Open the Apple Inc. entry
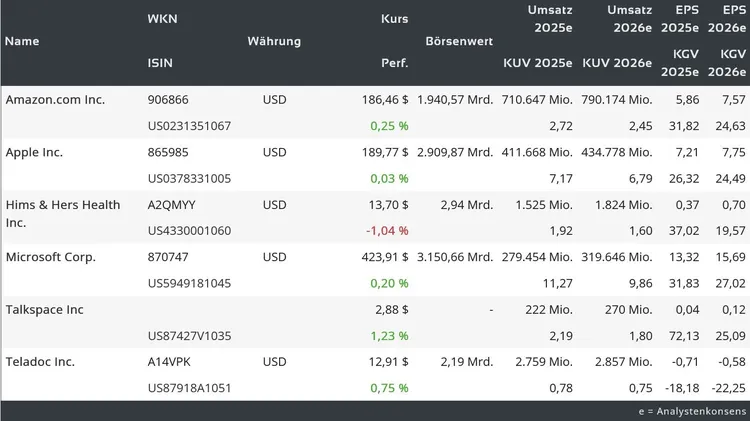Viewport: 750px width, 421px height. 34,152
